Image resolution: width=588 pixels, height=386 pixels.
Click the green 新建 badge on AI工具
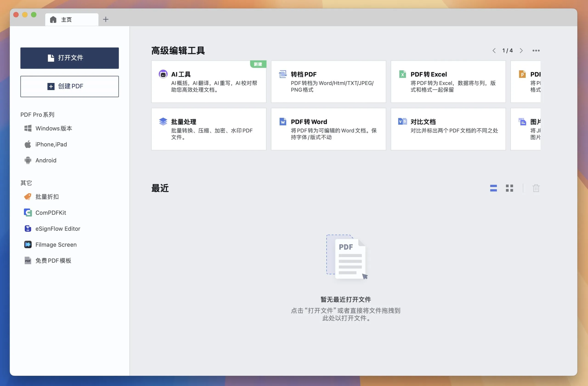click(258, 64)
